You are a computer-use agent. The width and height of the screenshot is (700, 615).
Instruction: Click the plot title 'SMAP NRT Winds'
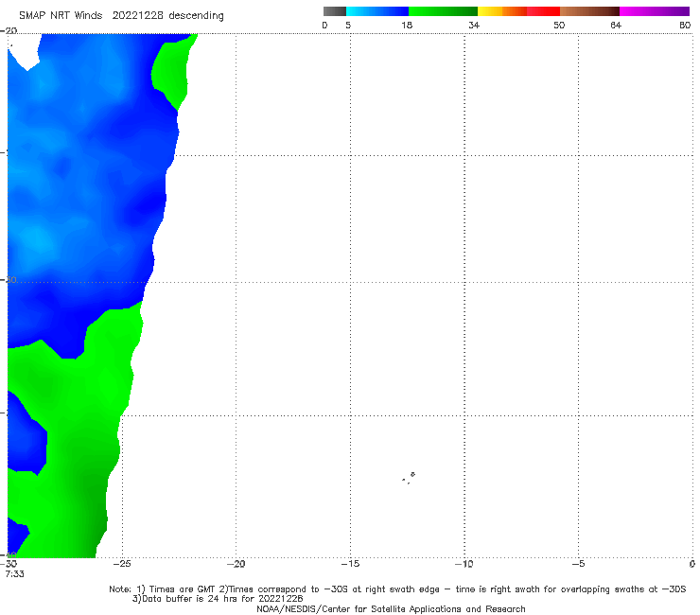[x=61, y=15]
